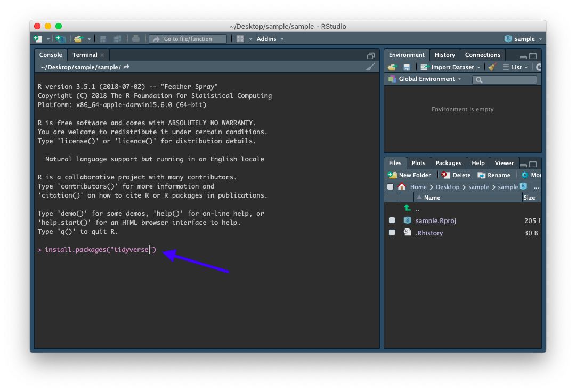Screen dimensions: 576x392
Task: Open the Import Dataset dropdown
Action: click(x=450, y=67)
